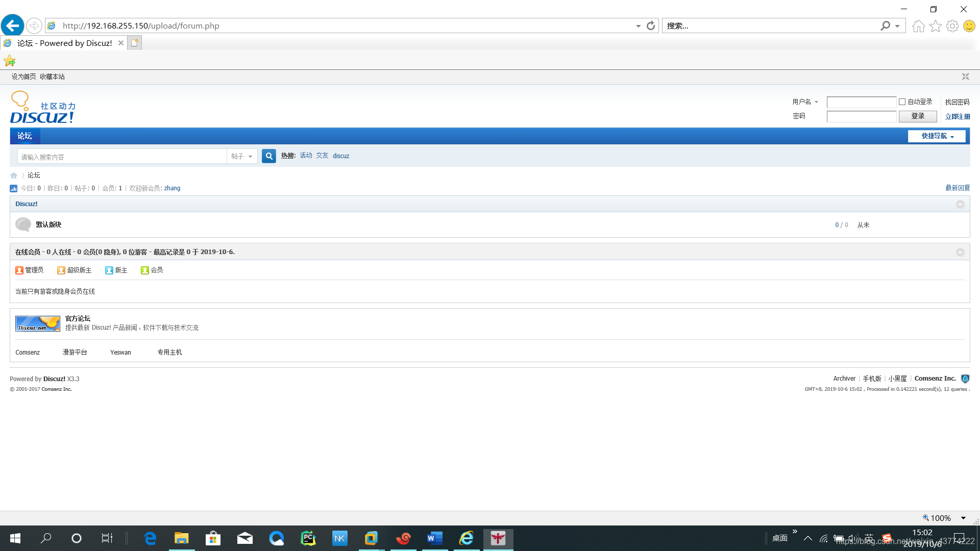Click 设为首页 in top menu

click(x=23, y=77)
